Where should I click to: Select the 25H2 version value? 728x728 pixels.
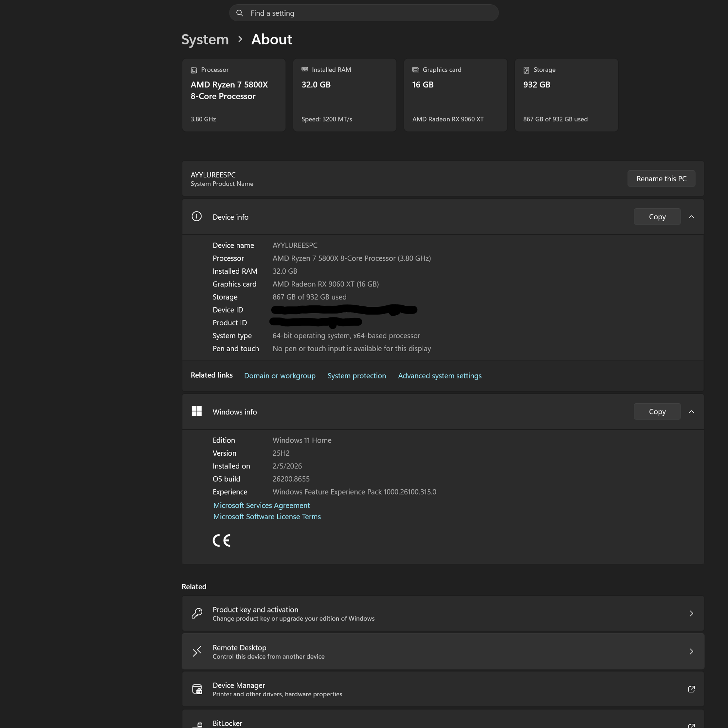click(x=281, y=453)
